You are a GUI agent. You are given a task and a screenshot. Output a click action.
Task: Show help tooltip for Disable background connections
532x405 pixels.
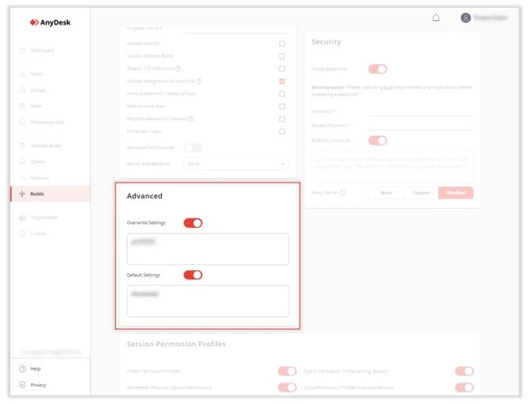199,81
